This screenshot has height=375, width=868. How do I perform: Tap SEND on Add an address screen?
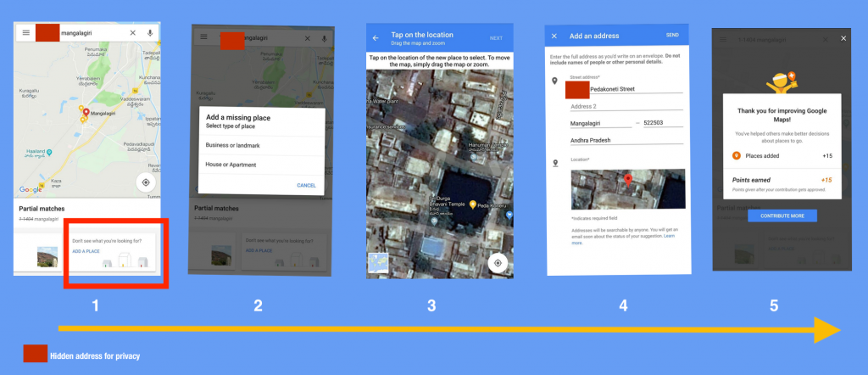click(x=672, y=35)
